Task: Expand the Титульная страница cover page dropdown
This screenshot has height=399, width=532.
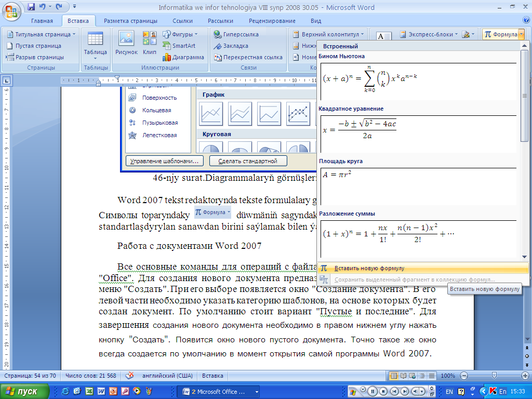Action: coord(74,34)
